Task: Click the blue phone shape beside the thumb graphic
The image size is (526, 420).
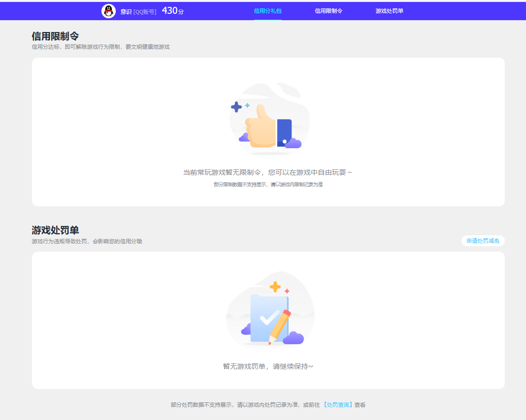Action: coord(284,129)
